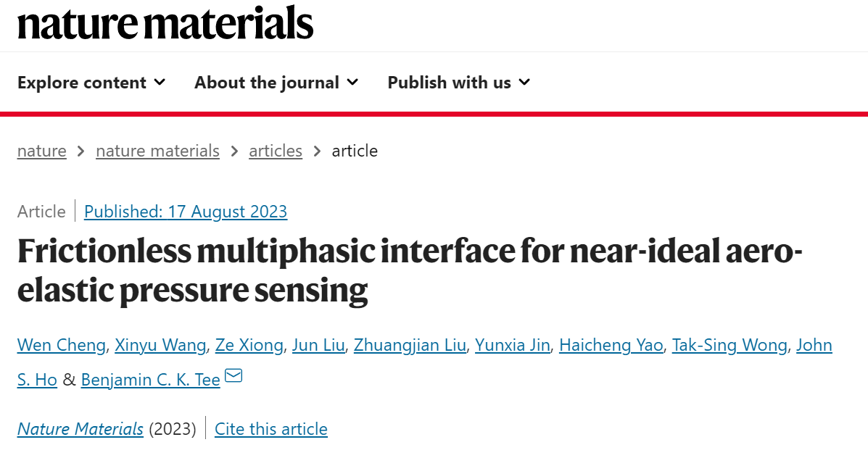
Task: Select author Xinyu Wang
Action: click(160, 345)
